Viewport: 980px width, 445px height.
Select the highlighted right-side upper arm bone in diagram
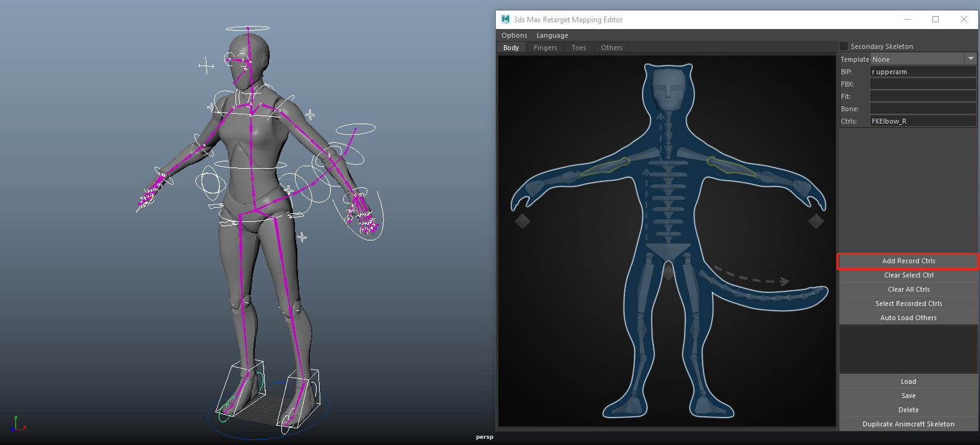pos(731,167)
